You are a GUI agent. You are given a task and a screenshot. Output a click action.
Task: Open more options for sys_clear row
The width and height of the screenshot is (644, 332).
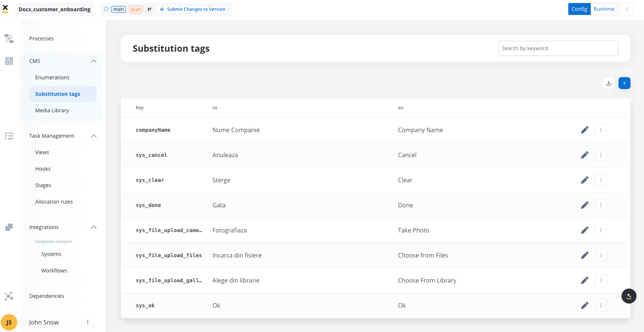tap(601, 180)
